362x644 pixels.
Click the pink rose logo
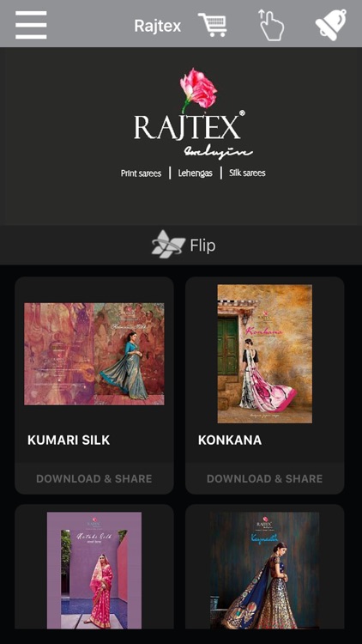click(198, 91)
